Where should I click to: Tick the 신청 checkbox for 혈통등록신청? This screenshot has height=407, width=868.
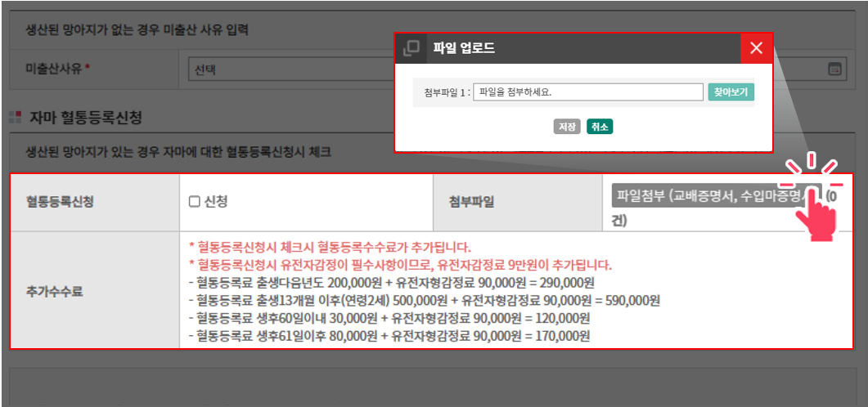[195, 201]
